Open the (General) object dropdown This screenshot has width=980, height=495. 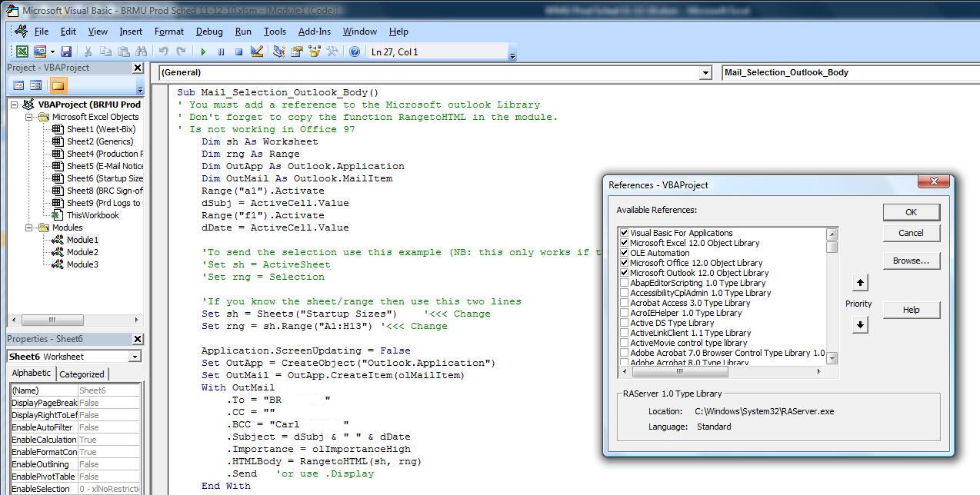pos(705,73)
